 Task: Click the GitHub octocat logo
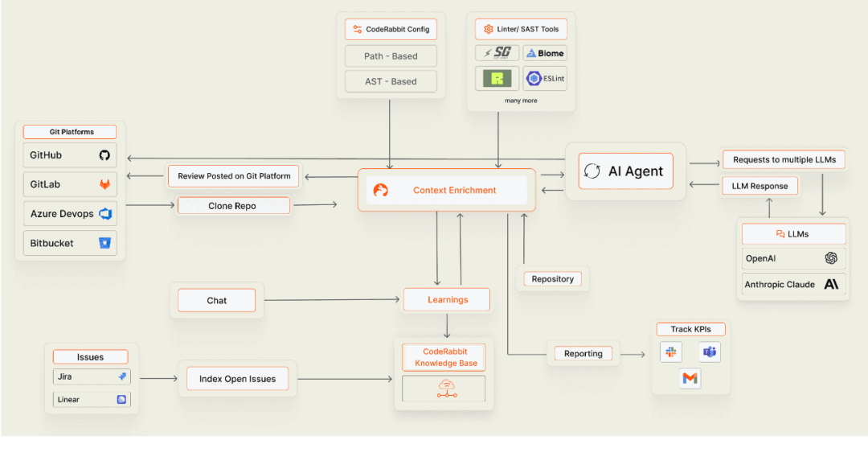[x=104, y=155]
